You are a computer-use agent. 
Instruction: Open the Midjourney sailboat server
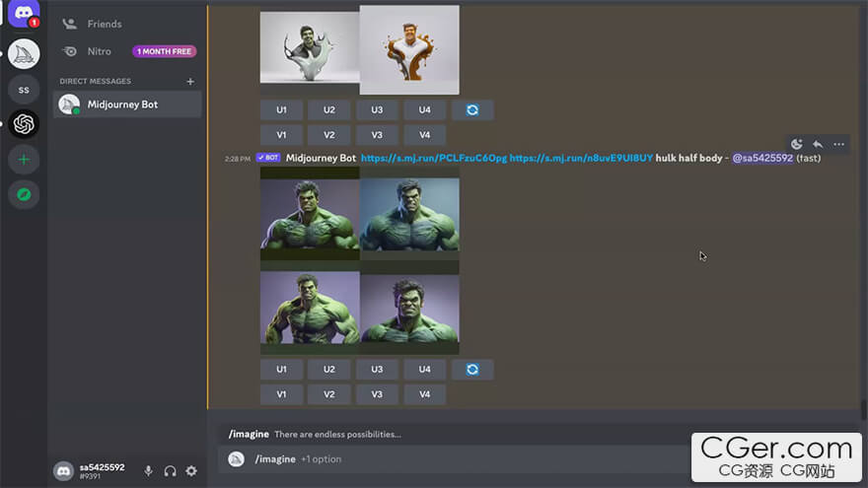[x=24, y=54]
